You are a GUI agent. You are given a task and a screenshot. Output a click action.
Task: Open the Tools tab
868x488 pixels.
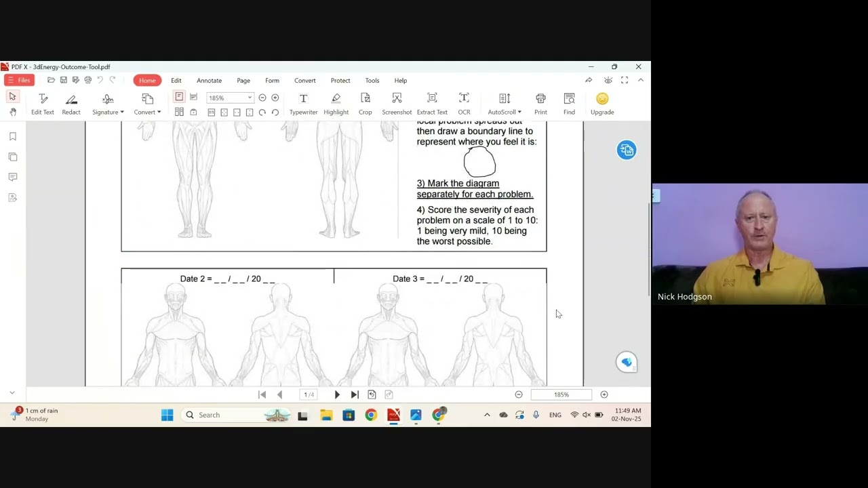[x=372, y=81]
